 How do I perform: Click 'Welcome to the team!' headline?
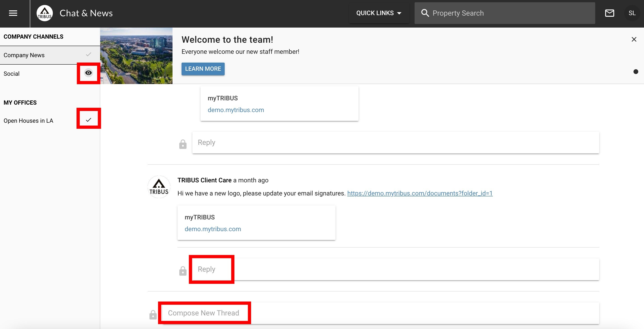pyautogui.click(x=227, y=40)
